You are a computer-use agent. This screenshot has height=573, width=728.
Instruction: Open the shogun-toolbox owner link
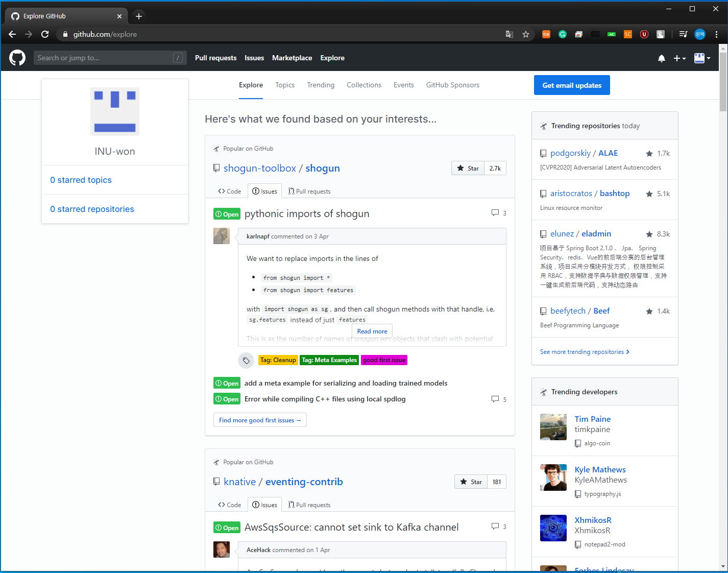pos(260,168)
